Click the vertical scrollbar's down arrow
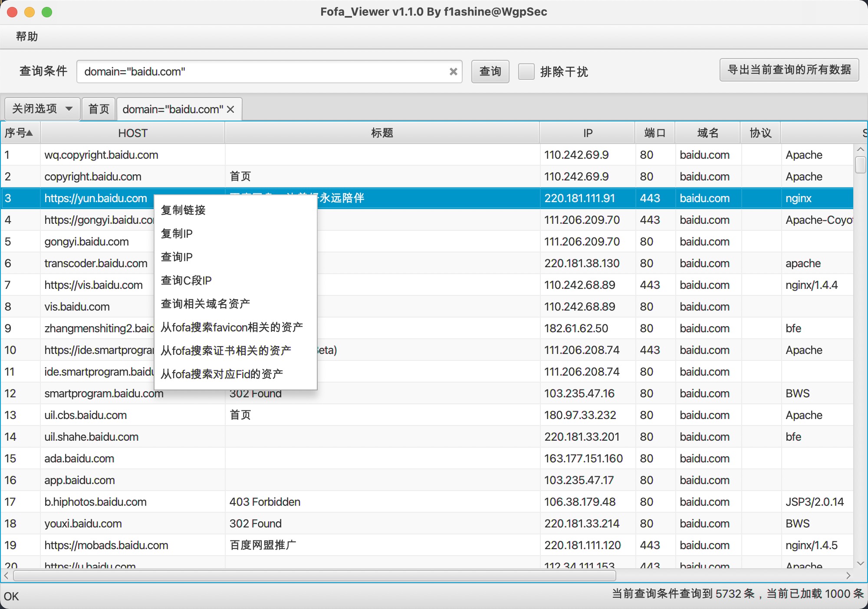Viewport: 868px width, 609px height. [x=861, y=563]
